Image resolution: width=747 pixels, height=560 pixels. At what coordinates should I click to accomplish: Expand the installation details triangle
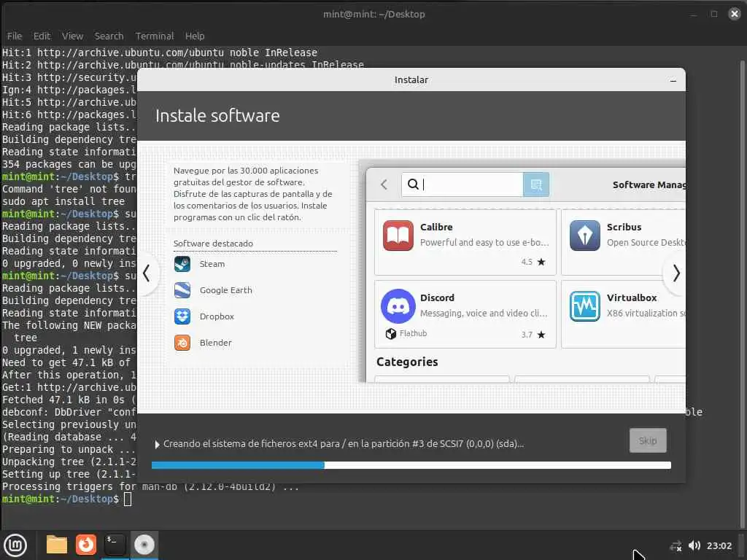click(158, 444)
